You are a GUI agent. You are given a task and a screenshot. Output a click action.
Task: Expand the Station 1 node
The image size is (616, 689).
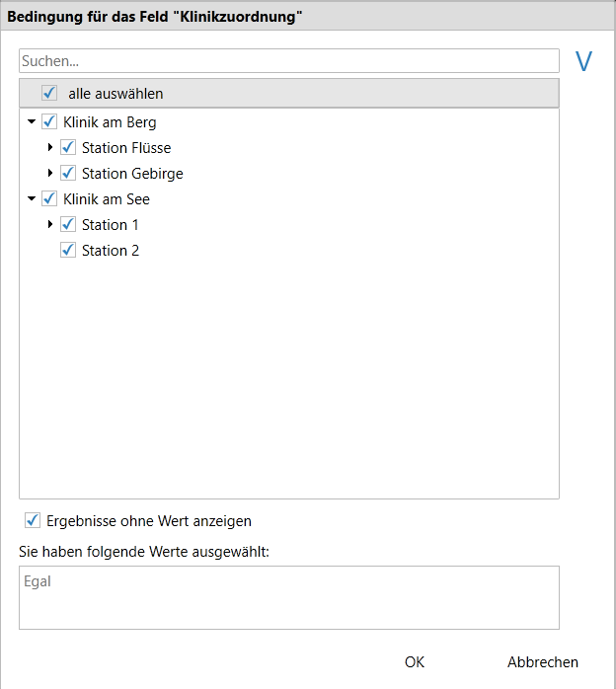(x=50, y=225)
